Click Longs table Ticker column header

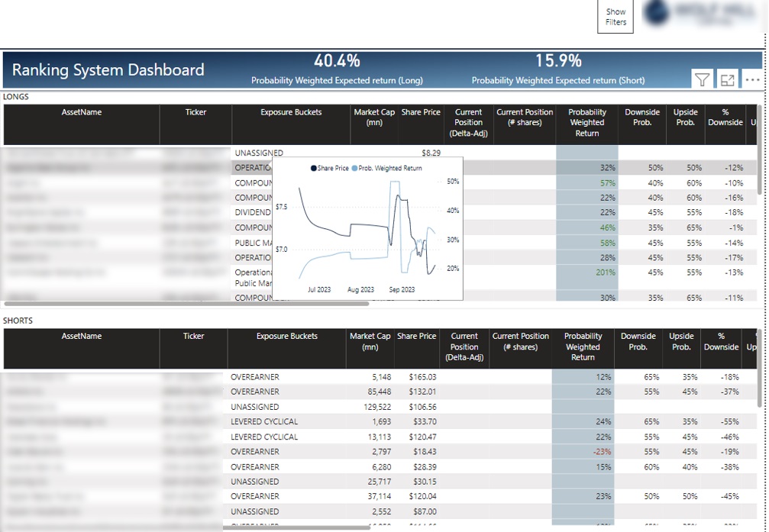point(195,112)
